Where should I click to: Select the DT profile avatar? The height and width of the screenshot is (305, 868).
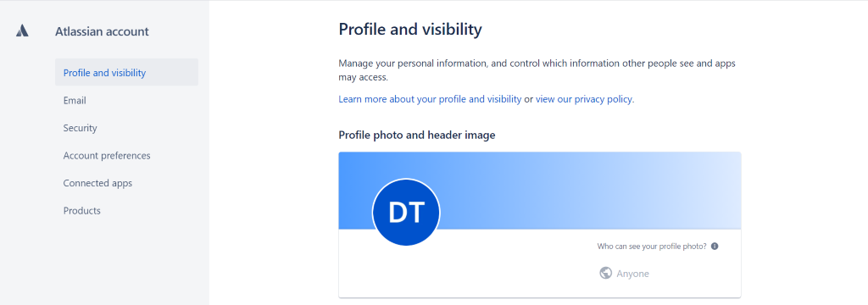406,212
